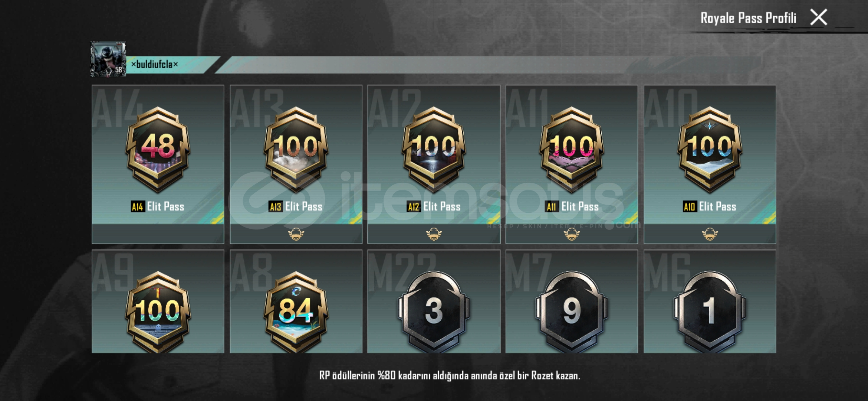The height and width of the screenshot is (401, 868).
Task: Open the M6 silver badge showing 1
Action: pyautogui.click(x=710, y=312)
